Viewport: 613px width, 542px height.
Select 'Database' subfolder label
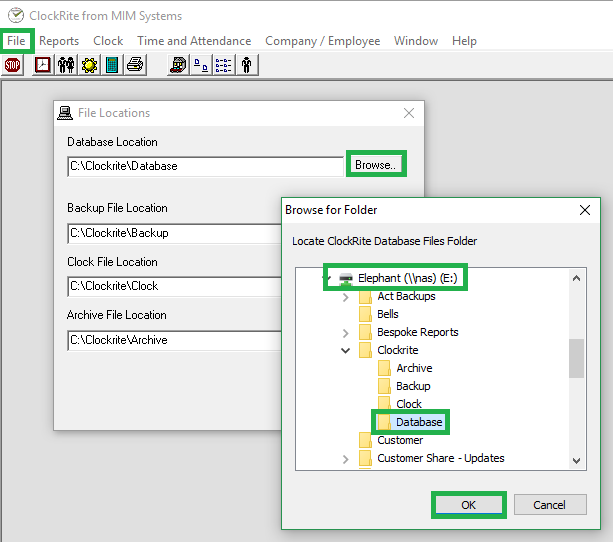[419, 422]
